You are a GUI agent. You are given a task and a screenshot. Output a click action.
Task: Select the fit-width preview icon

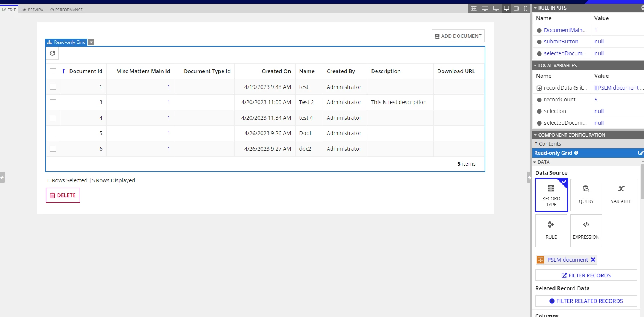pos(474,8)
